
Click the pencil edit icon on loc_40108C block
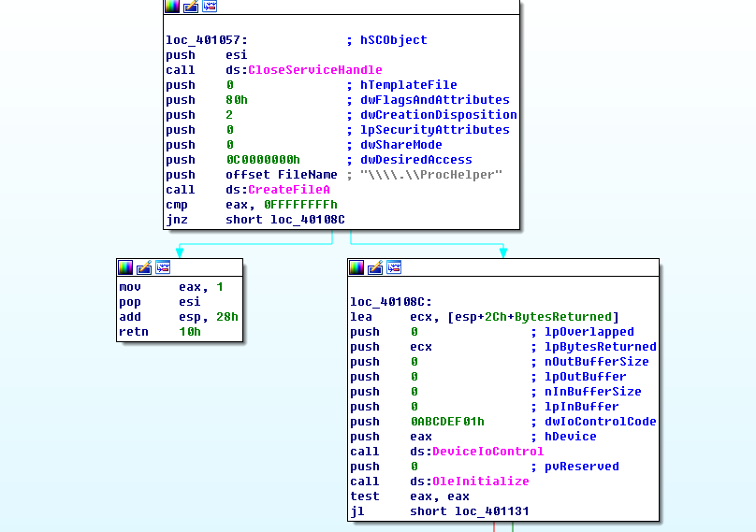[x=375, y=267]
